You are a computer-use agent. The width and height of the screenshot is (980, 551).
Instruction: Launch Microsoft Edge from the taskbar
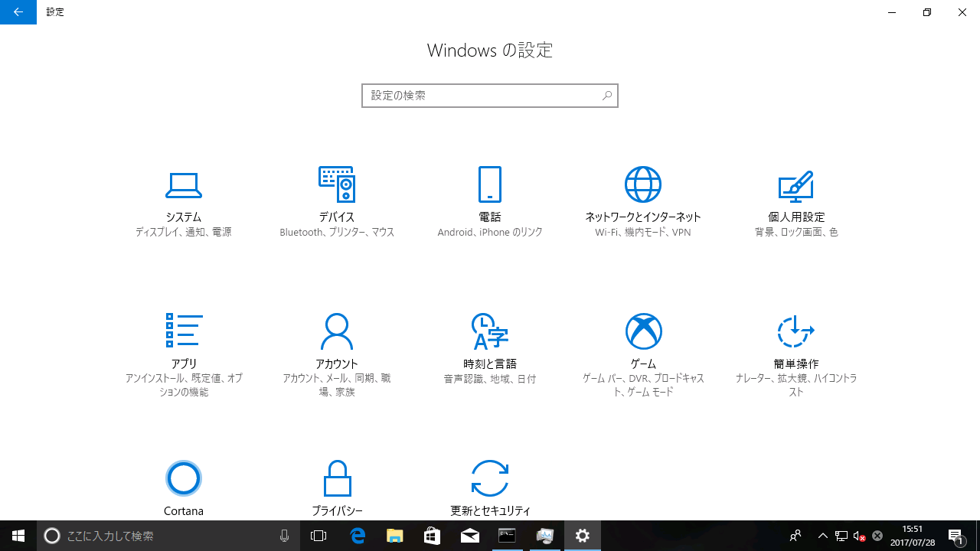(x=358, y=536)
